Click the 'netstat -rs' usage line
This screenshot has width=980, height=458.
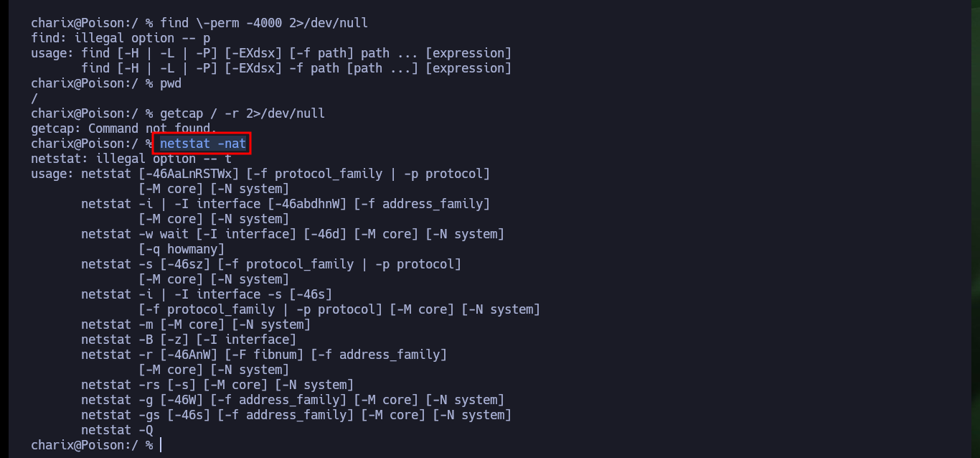(217, 385)
